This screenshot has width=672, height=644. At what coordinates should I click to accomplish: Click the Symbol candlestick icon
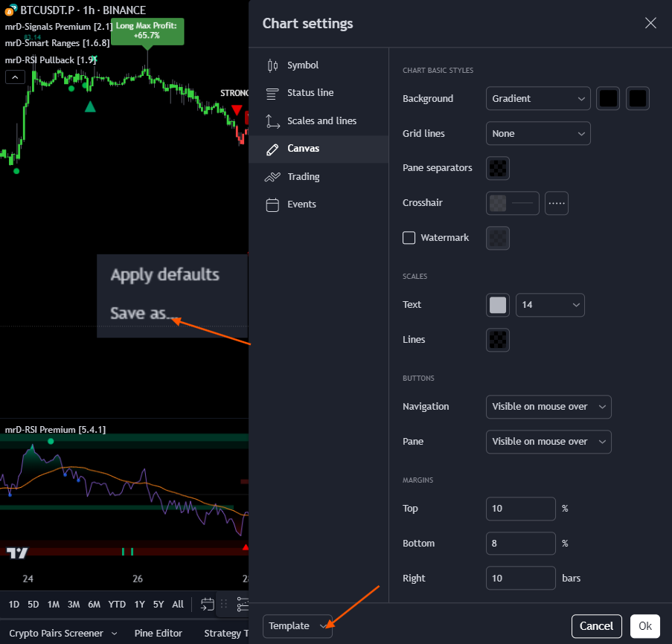272,65
